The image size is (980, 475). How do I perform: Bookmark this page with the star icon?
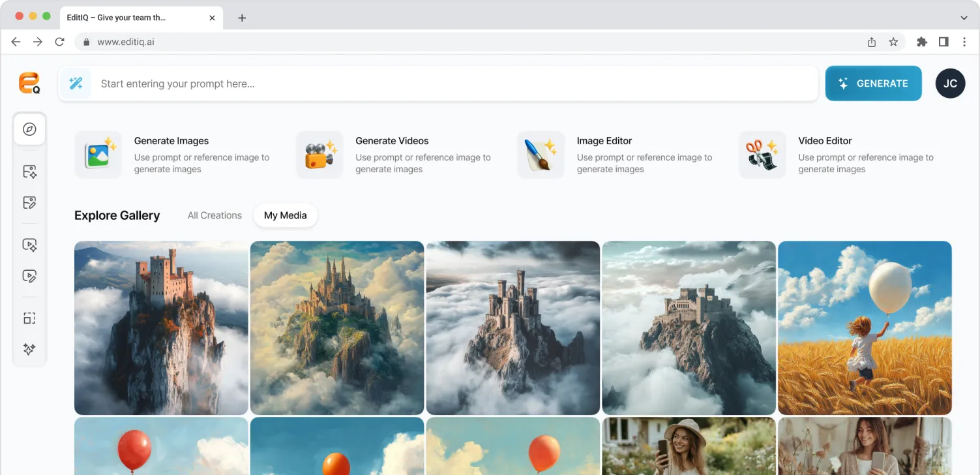click(x=893, y=42)
